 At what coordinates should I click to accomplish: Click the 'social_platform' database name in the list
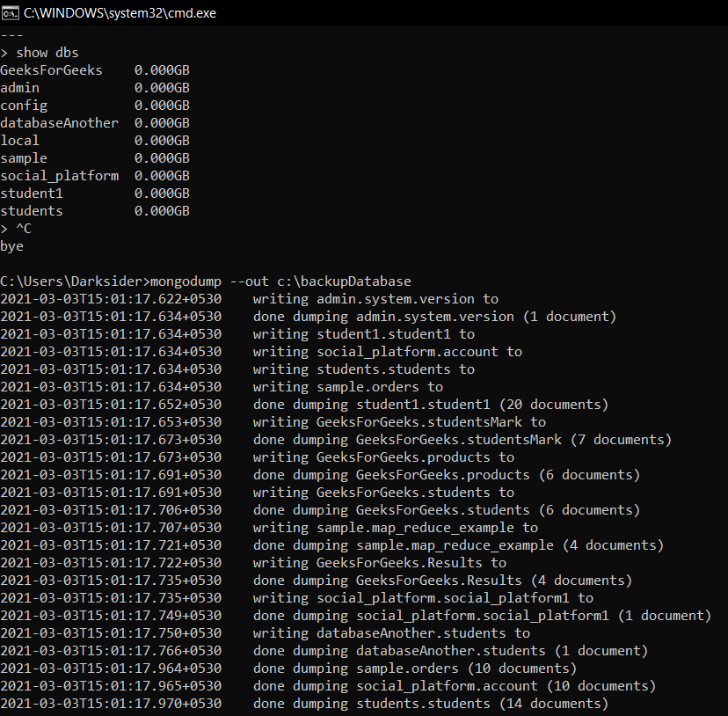click(x=60, y=176)
